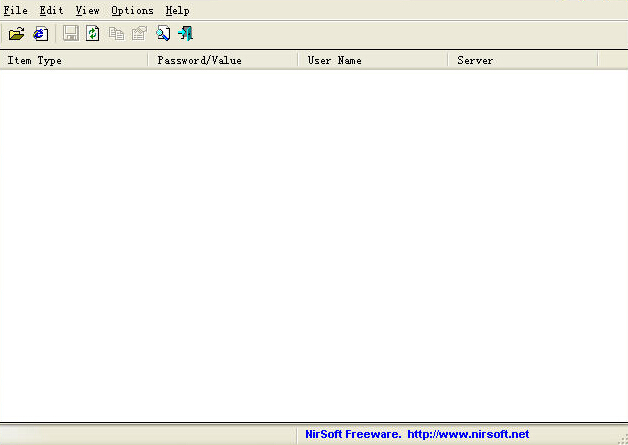Click the green refresh arrows icon
Image resolution: width=628 pixels, height=445 pixels.
(x=93, y=33)
